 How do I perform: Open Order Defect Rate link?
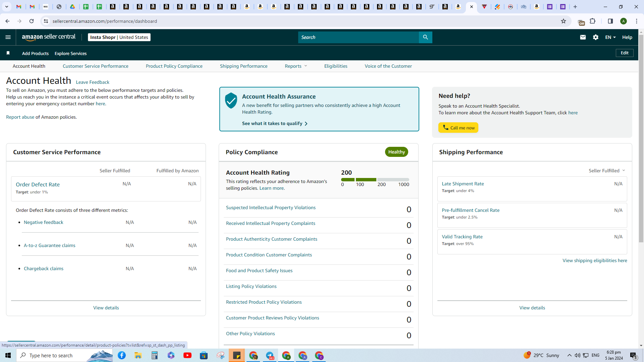coord(38,184)
